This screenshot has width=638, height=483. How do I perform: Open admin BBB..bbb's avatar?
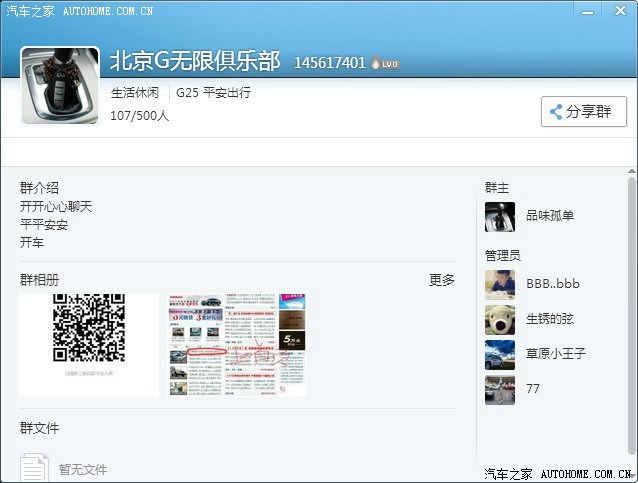500,284
